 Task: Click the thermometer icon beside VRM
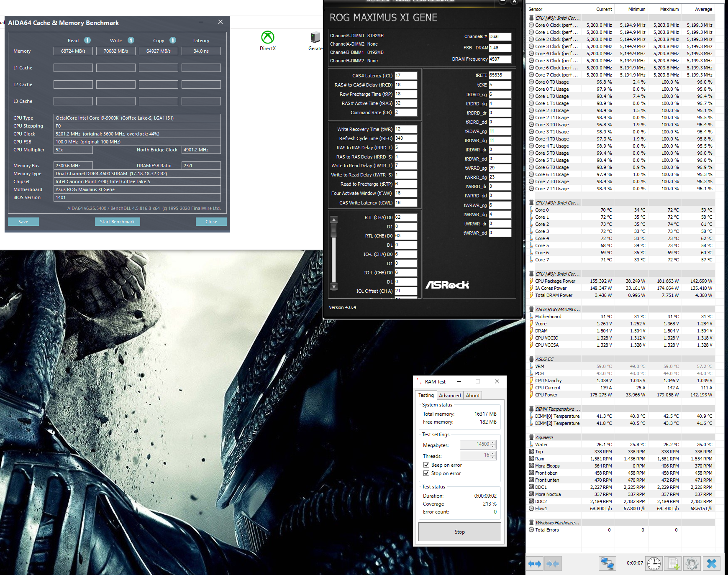point(531,366)
